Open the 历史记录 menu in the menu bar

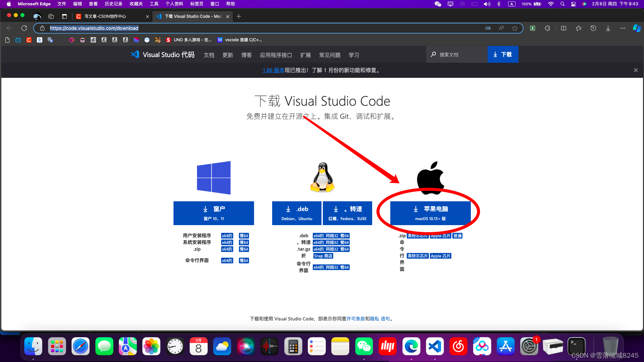tap(113, 4)
